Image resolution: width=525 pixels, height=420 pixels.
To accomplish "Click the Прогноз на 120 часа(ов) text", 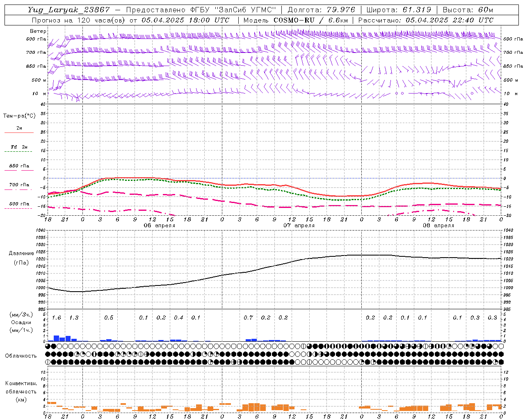I will click(79, 20).
